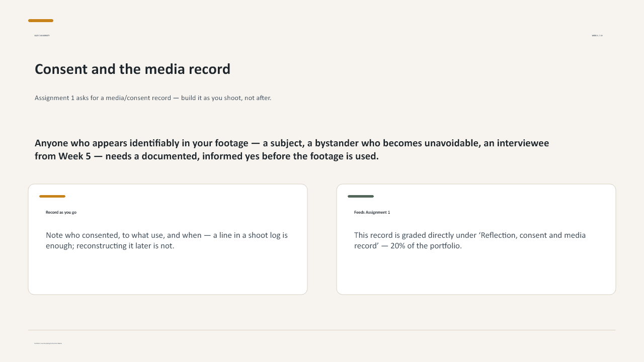The height and width of the screenshot is (362, 644).
Task: Click the week indicator in the slide header
Action: [x=597, y=36]
